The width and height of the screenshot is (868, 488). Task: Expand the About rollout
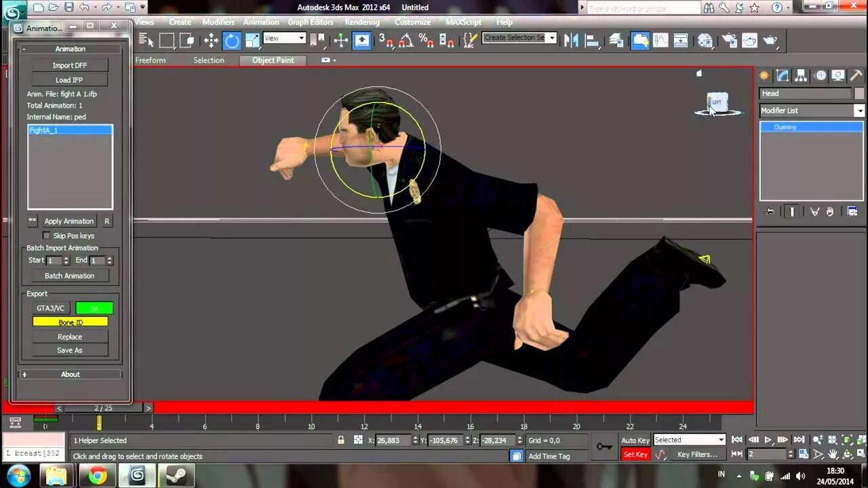click(x=71, y=374)
